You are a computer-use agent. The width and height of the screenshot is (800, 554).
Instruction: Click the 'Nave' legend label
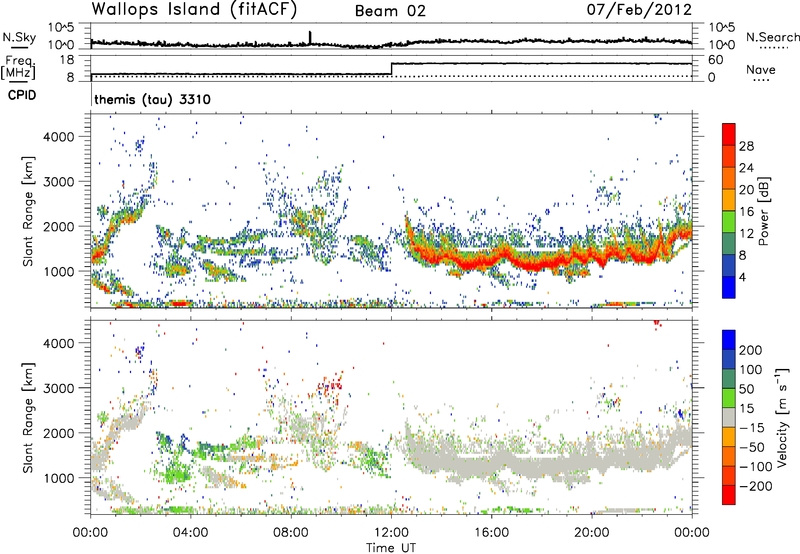pyautogui.click(x=761, y=70)
